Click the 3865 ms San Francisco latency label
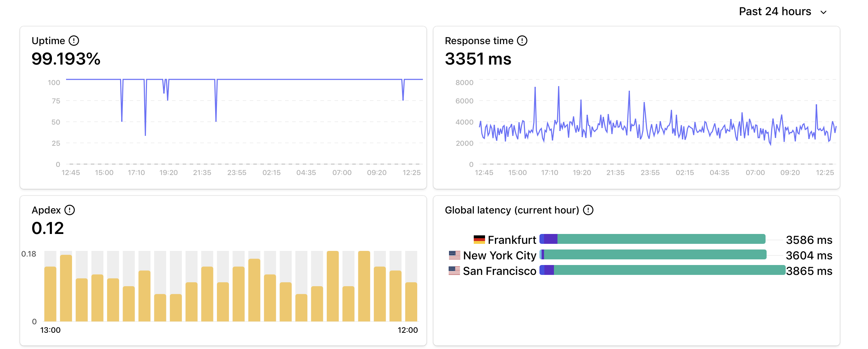Viewport: 868px width, 349px height. point(809,271)
